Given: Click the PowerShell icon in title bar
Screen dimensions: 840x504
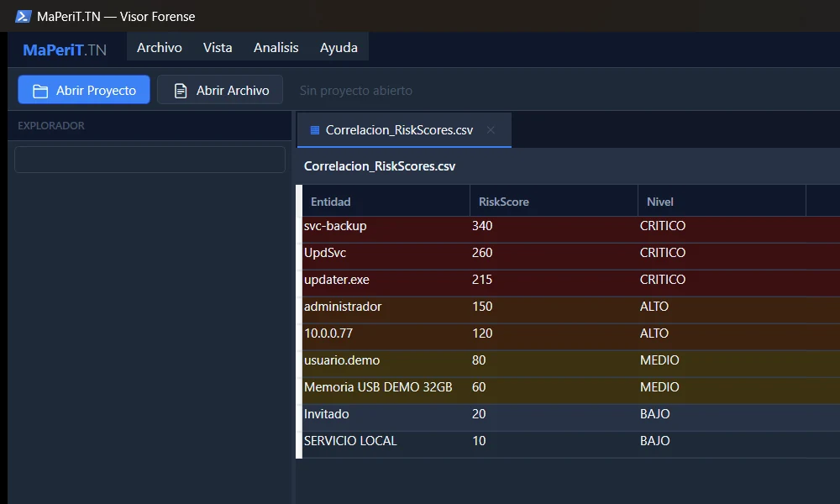Looking at the screenshot, I should pos(23,17).
